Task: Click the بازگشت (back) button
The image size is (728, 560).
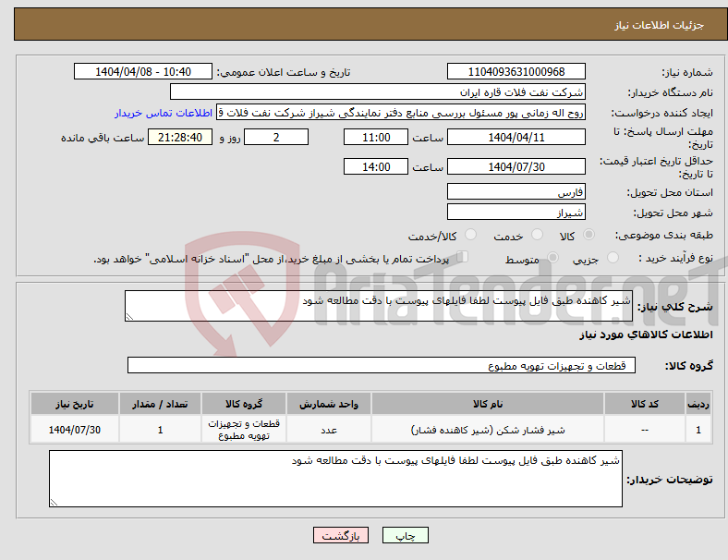Action: pos(340,535)
